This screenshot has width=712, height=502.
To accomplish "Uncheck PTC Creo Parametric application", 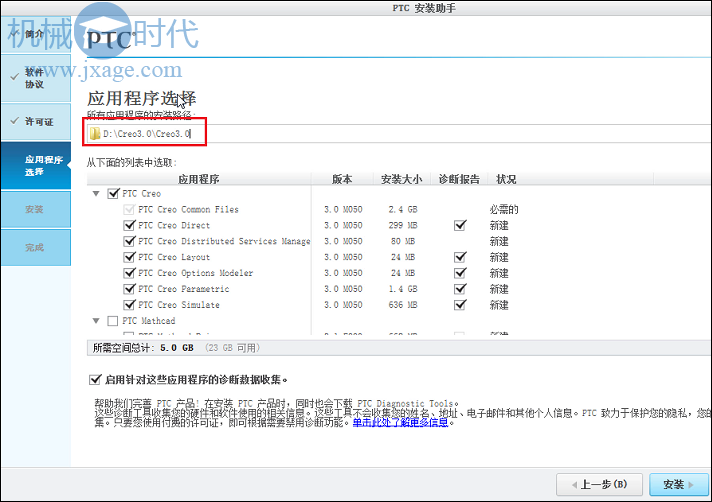I will 129,289.
